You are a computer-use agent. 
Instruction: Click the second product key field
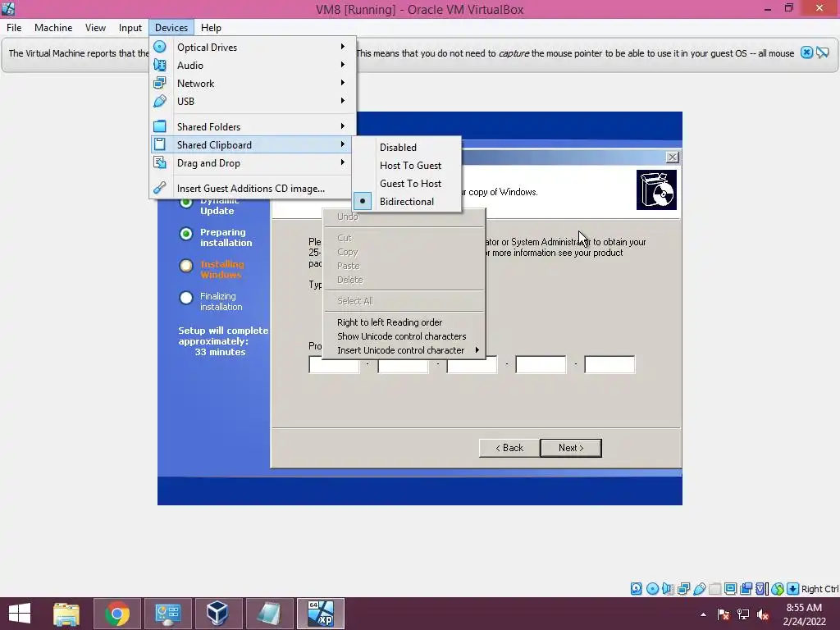click(403, 364)
